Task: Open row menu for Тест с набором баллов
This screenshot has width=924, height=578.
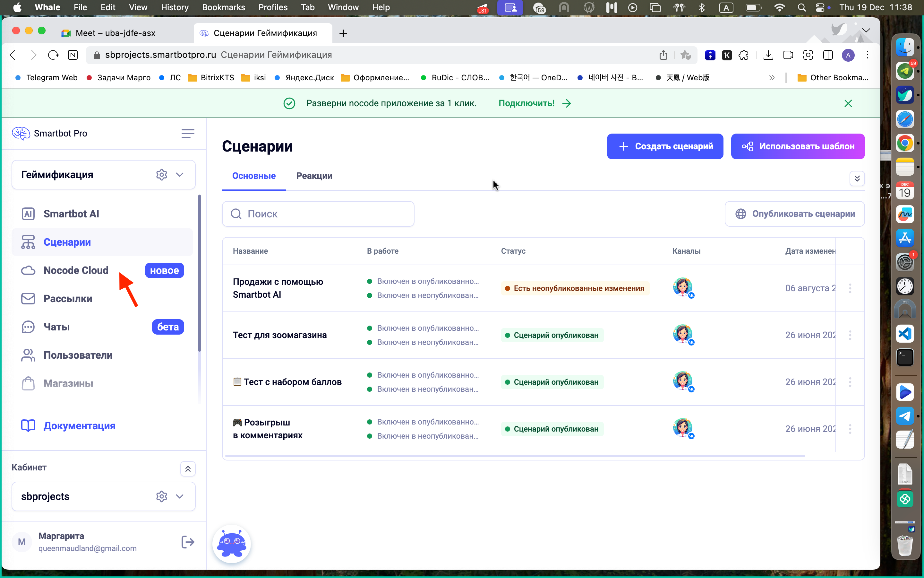Action: [x=850, y=382]
